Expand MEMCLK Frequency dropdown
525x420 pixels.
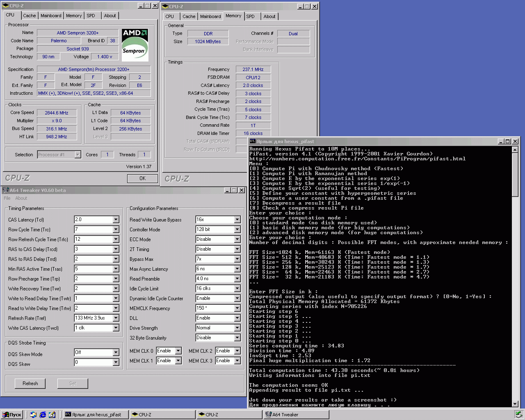click(237, 308)
